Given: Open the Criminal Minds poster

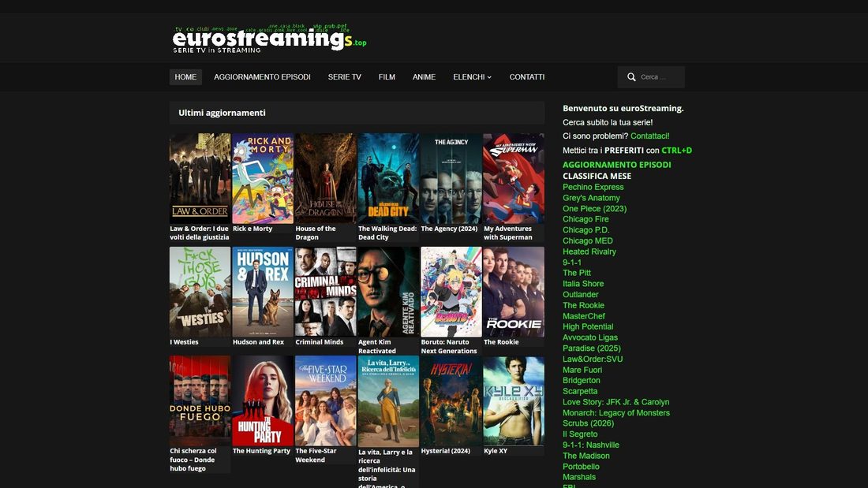Looking at the screenshot, I should coord(325,292).
